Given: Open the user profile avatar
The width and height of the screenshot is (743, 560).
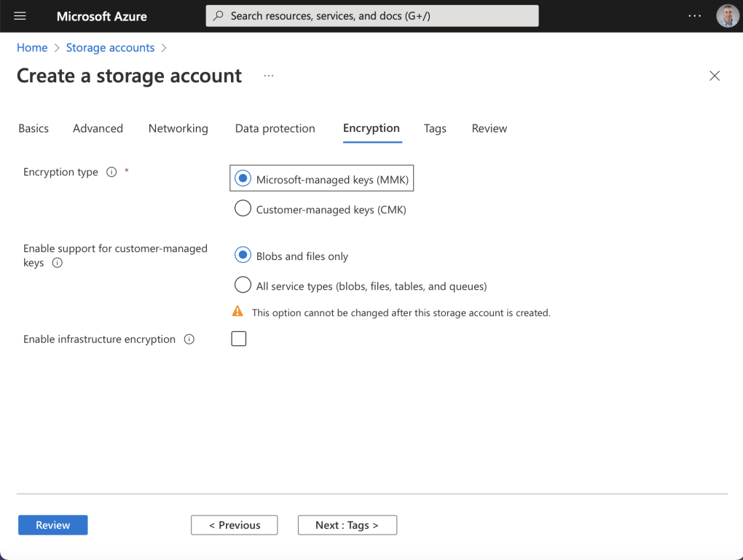Looking at the screenshot, I should pos(727,16).
